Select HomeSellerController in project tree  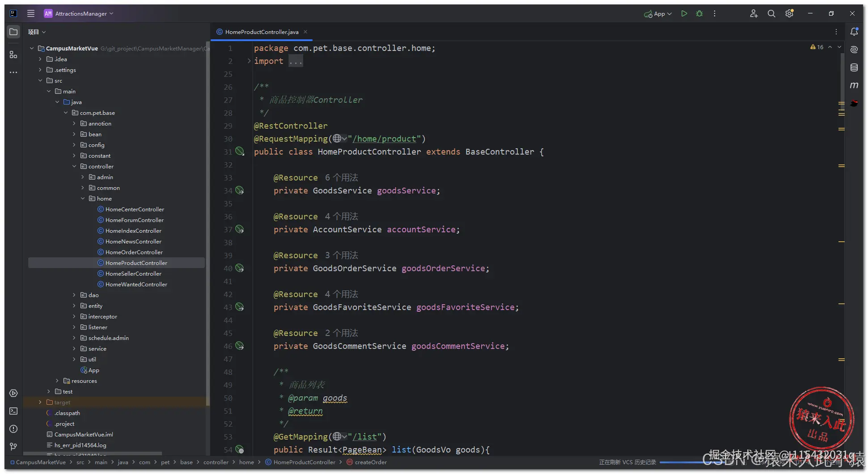click(133, 273)
